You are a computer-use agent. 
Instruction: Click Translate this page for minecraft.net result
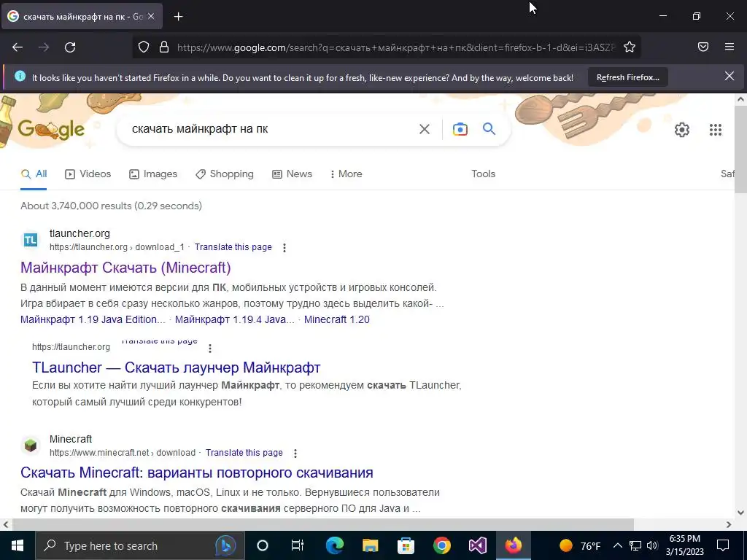[x=244, y=452]
